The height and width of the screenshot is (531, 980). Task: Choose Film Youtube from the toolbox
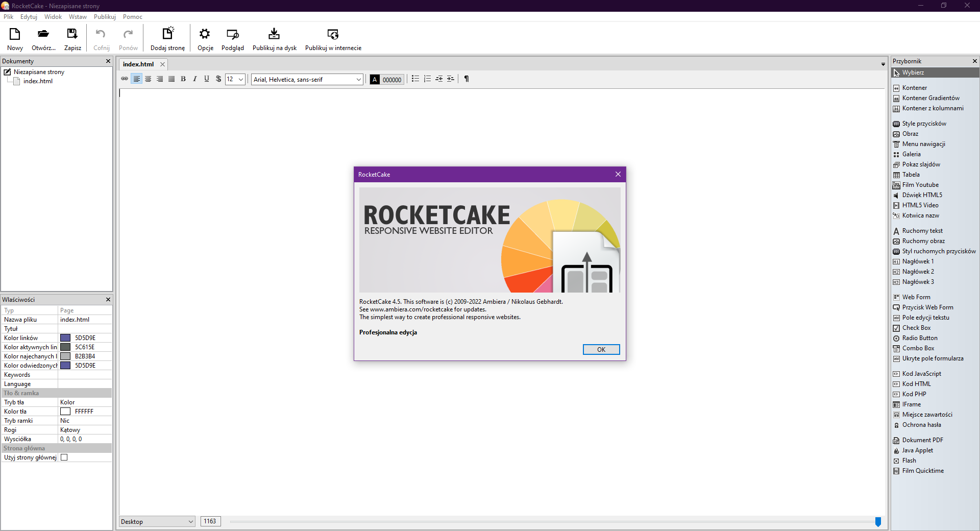920,185
